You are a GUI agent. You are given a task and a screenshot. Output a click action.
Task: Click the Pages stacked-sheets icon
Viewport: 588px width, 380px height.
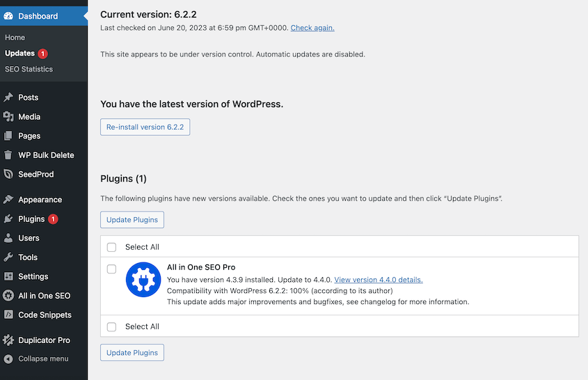[8, 136]
